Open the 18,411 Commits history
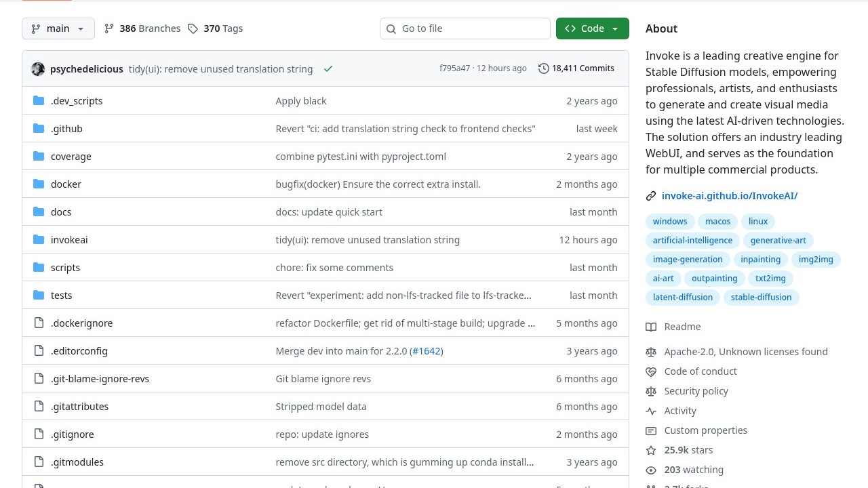Viewport: 868px width, 488px height. point(576,68)
